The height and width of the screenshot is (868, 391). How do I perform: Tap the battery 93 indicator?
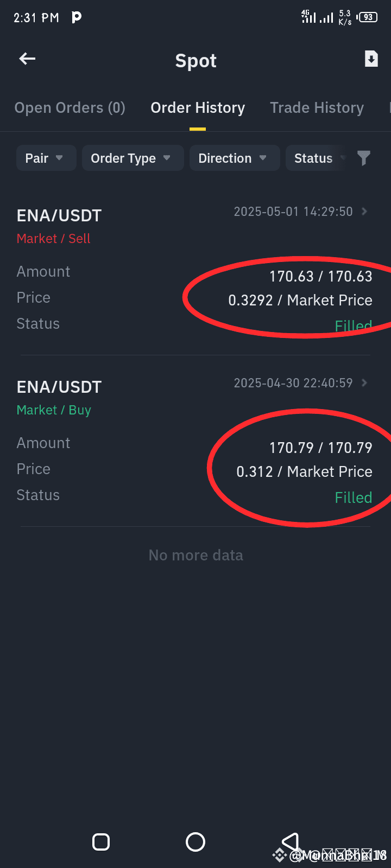pyautogui.click(x=367, y=17)
